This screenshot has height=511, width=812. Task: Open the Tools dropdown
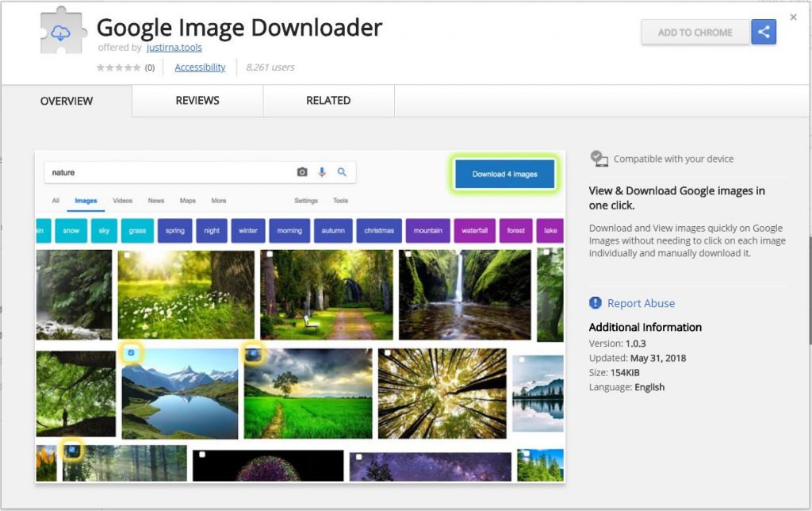click(x=340, y=201)
